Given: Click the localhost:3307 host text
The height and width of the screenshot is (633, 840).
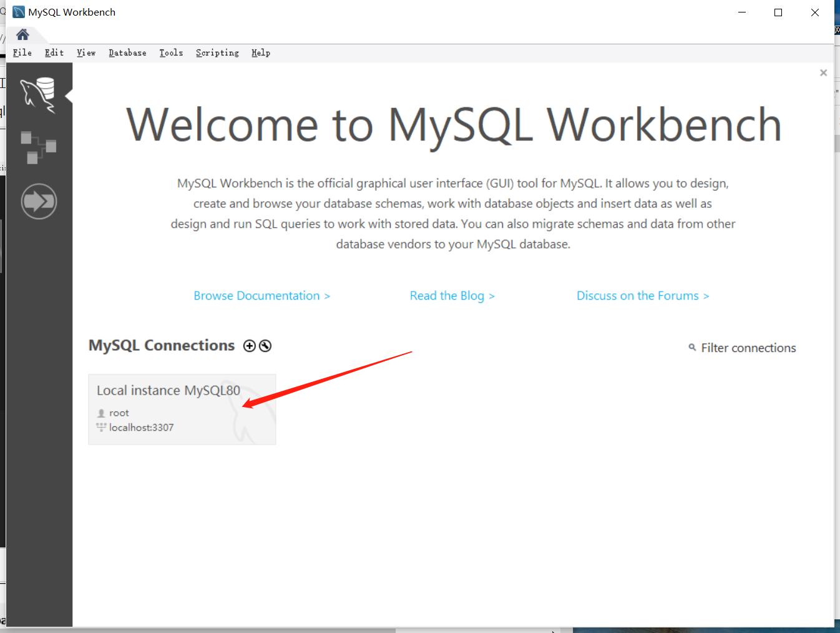Looking at the screenshot, I should (x=141, y=428).
